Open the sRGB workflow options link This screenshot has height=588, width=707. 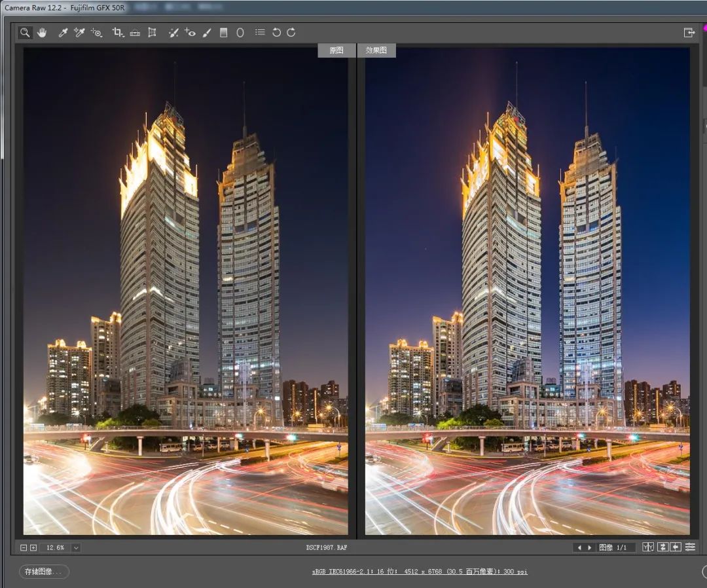coord(419,572)
